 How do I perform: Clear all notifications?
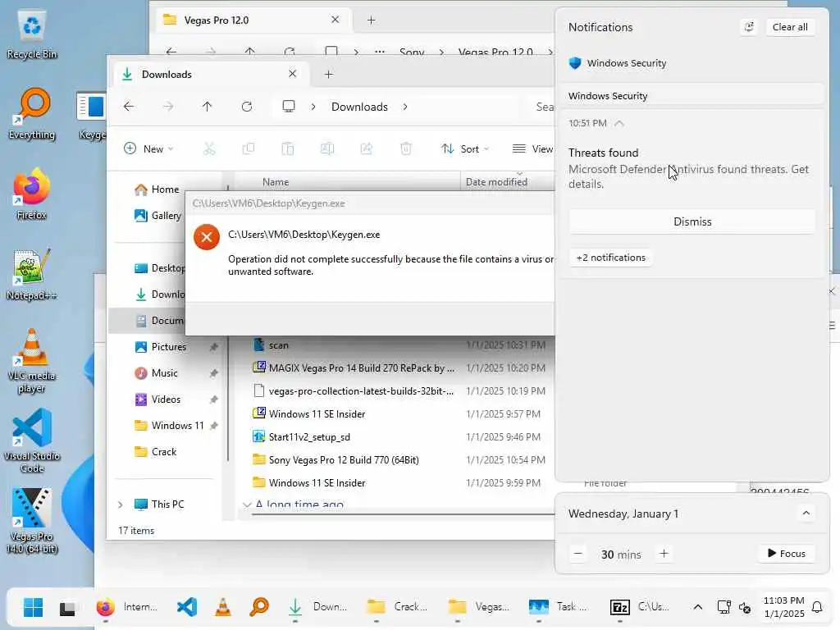click(x=790, y=27)
